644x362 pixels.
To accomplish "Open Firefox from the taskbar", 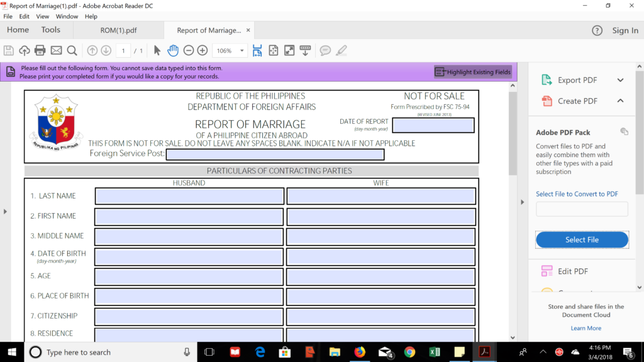I will coord(360,352).
